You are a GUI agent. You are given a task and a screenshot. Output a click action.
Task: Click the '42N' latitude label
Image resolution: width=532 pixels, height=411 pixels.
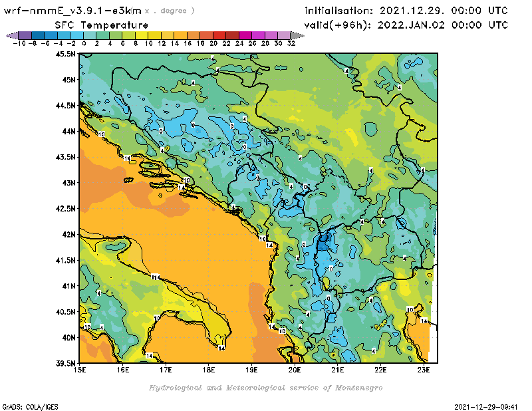tap(69, 235)
